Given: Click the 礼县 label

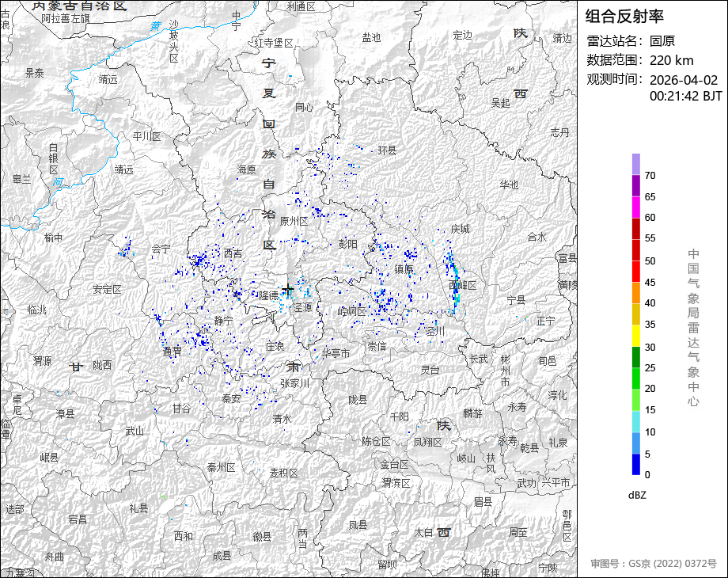Looking at the screenshot, I should tap(138, 508).
